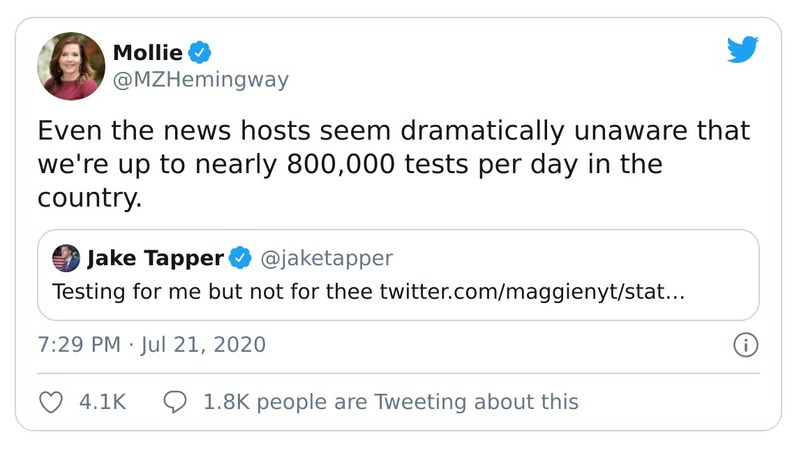
Task: Click the 7:29 PM Jul 21, 2020 timestamp
Action: 152,345
